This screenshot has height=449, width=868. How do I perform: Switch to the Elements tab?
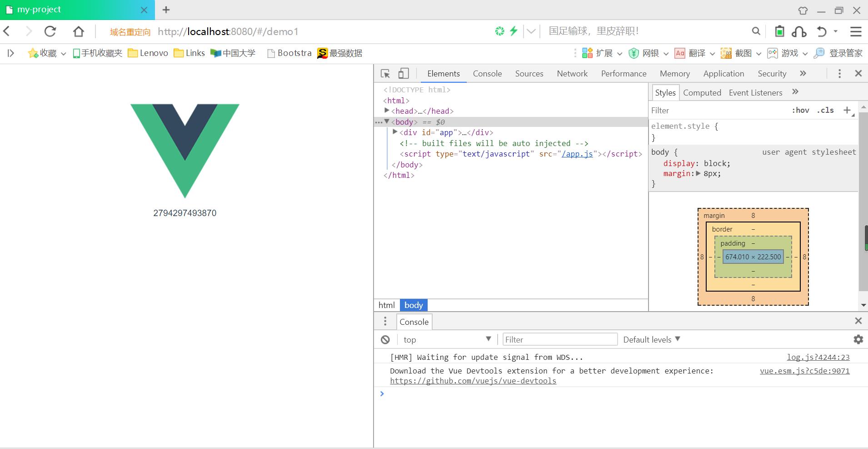(x=444, y=74)
